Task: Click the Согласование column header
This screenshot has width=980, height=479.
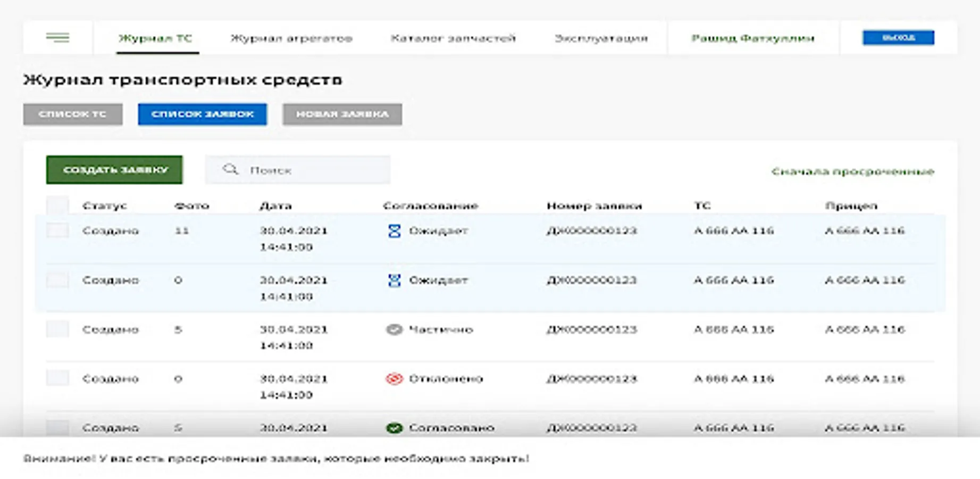Action: click(x=431, y=206)
